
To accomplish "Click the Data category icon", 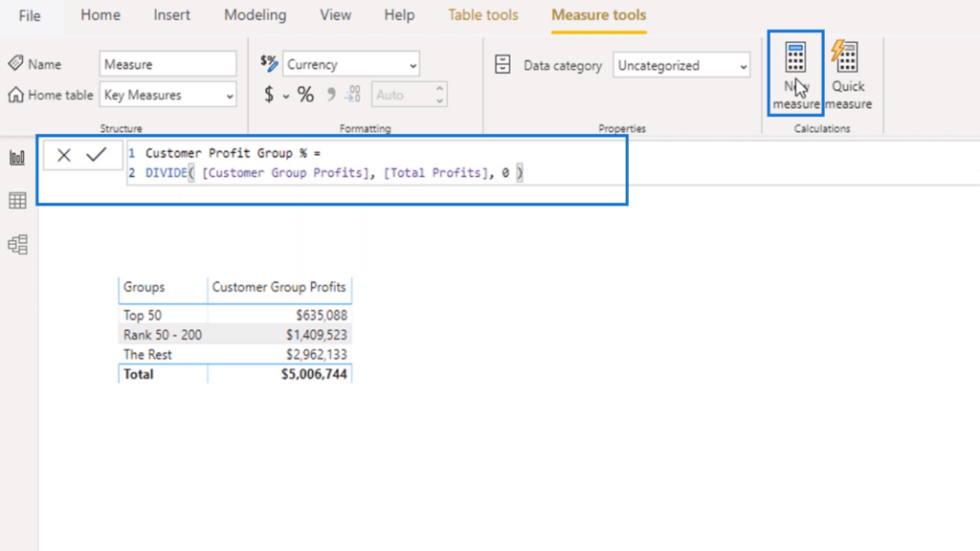I will [502, 64].
